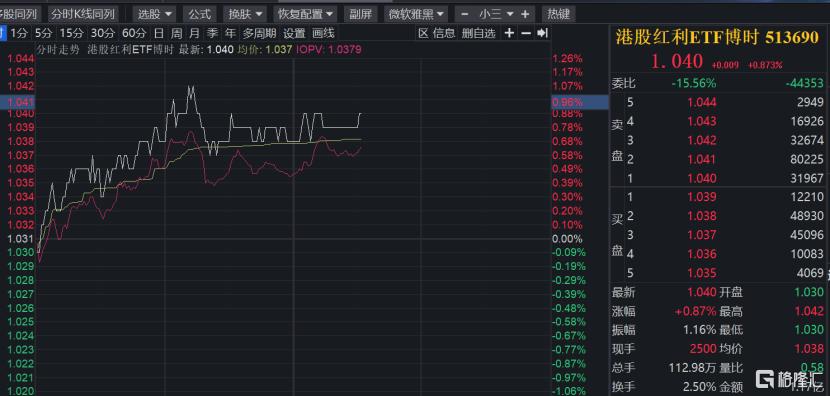
Task: Click the collapse panel arrow icon
Action: click(x=542, y=33)
